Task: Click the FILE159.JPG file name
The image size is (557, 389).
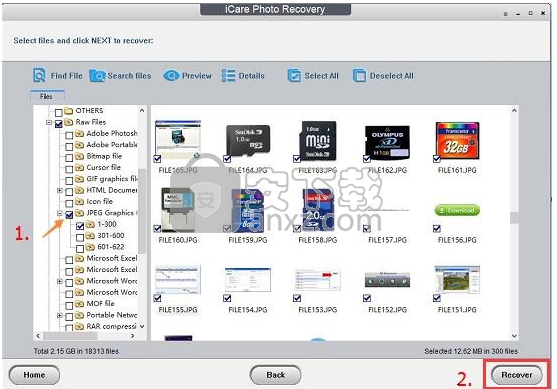Action: tap(248, 240)
